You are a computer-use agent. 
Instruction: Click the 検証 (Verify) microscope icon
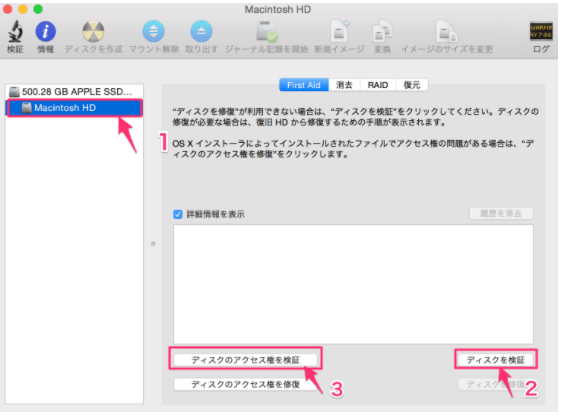[15, 31]
